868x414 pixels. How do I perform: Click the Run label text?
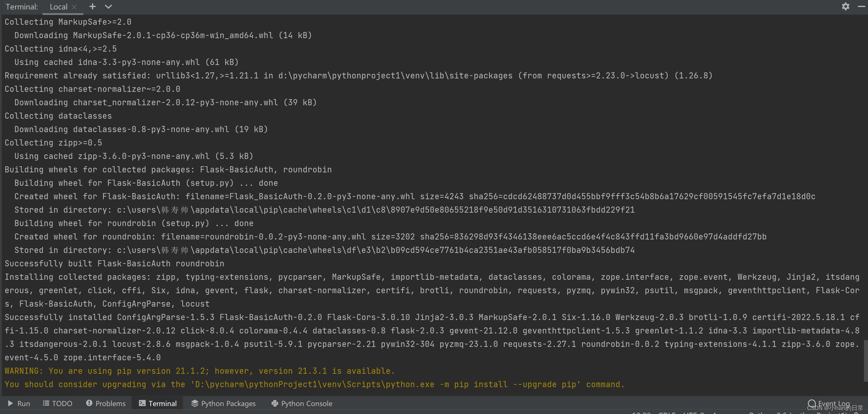[x=24, y=403]
